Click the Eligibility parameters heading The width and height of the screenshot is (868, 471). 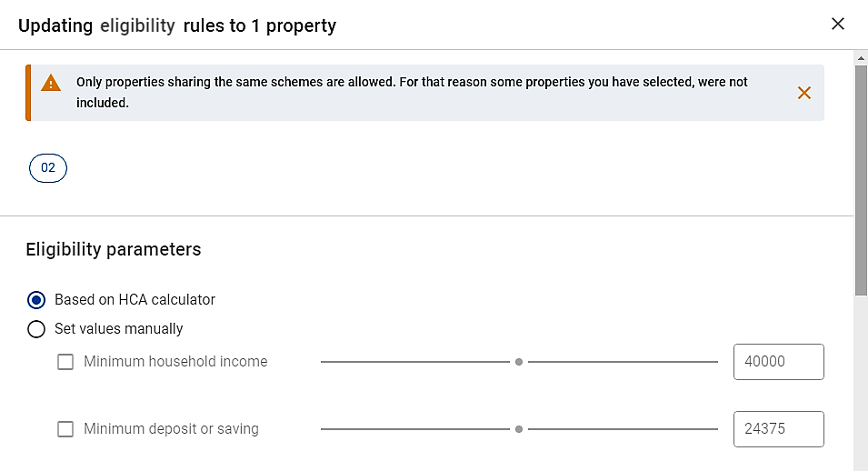tap(114, 249)
